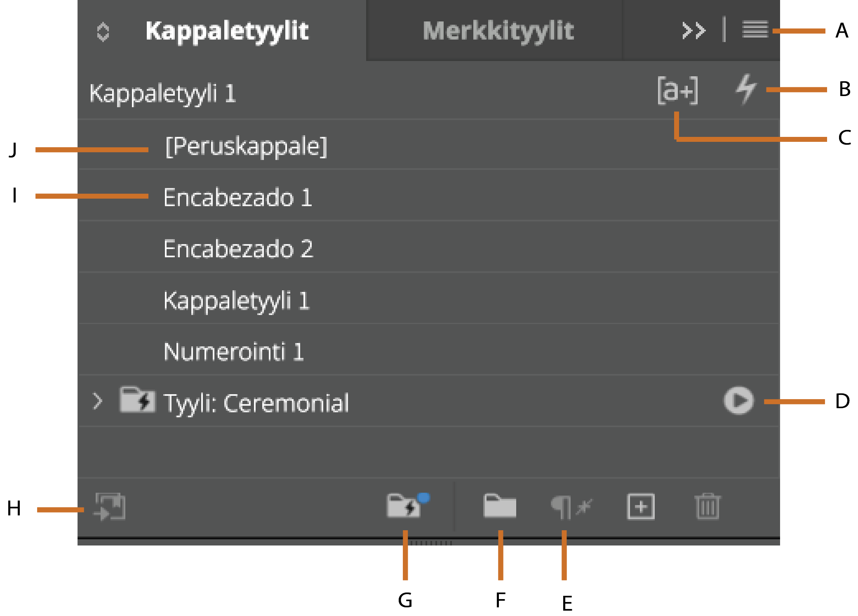Image resolution: width=858 pixels, height=616 pixels.
Task: Delete selected style with the trash icon
Action: (708, 507)
